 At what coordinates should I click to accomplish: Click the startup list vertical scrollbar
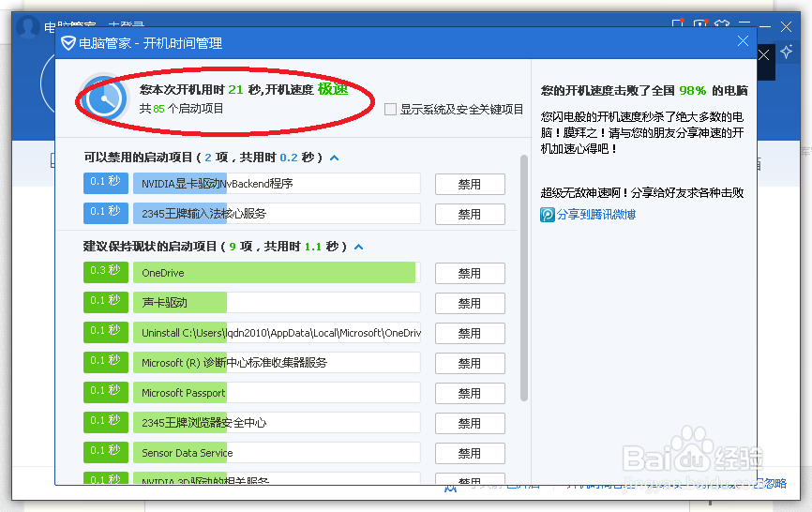tap(524, 278)
